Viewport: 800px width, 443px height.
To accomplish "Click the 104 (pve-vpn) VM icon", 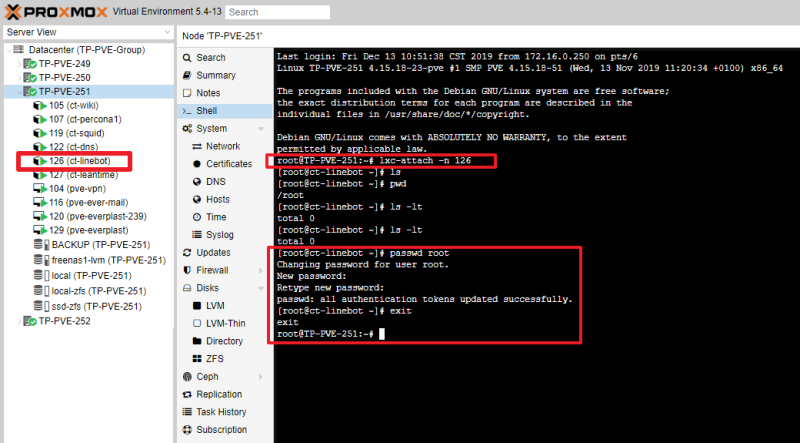I will [x=40, y=188].
